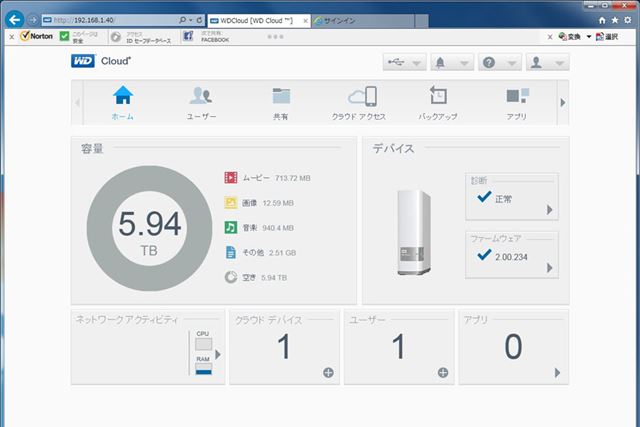Close the WDCloud browser tab

(x=305, y=21)
